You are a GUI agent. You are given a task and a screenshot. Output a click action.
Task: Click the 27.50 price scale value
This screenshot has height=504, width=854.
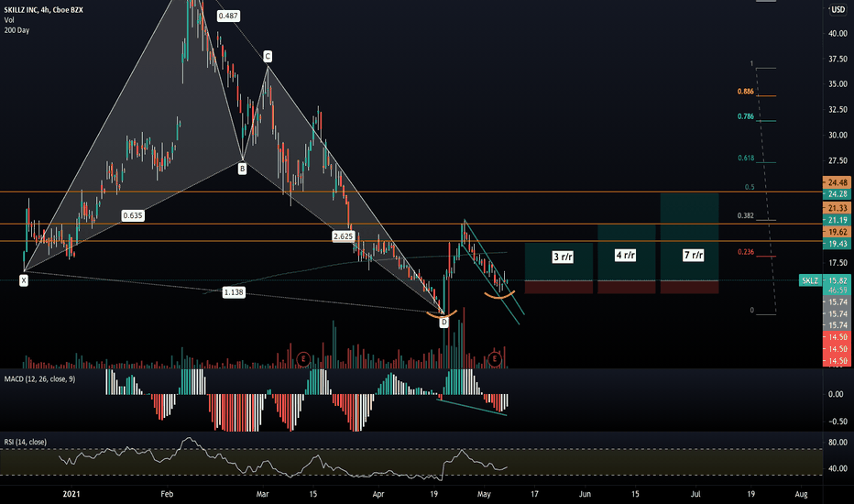(x=838, y=160)
